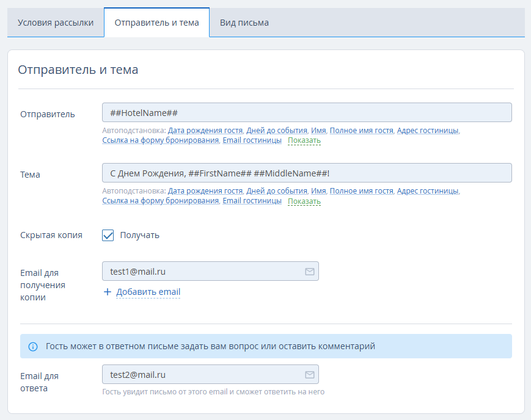Click plus icon beside Добавить email
The image size is (531, 420).
[108, 292]
